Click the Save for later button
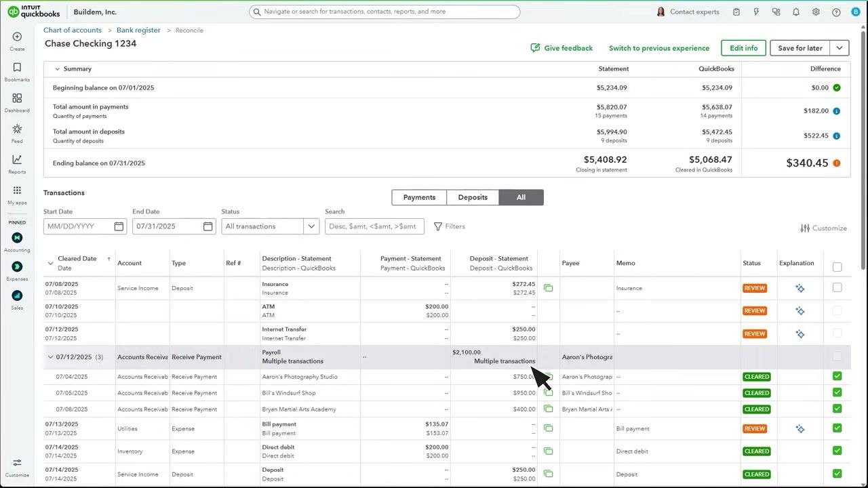 (x=800, y=48)
